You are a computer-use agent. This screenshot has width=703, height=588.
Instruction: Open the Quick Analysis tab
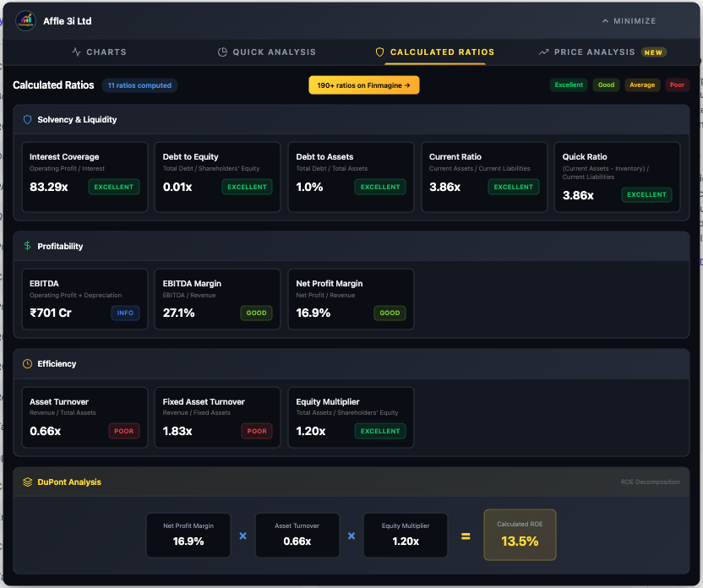coord(267,52)
